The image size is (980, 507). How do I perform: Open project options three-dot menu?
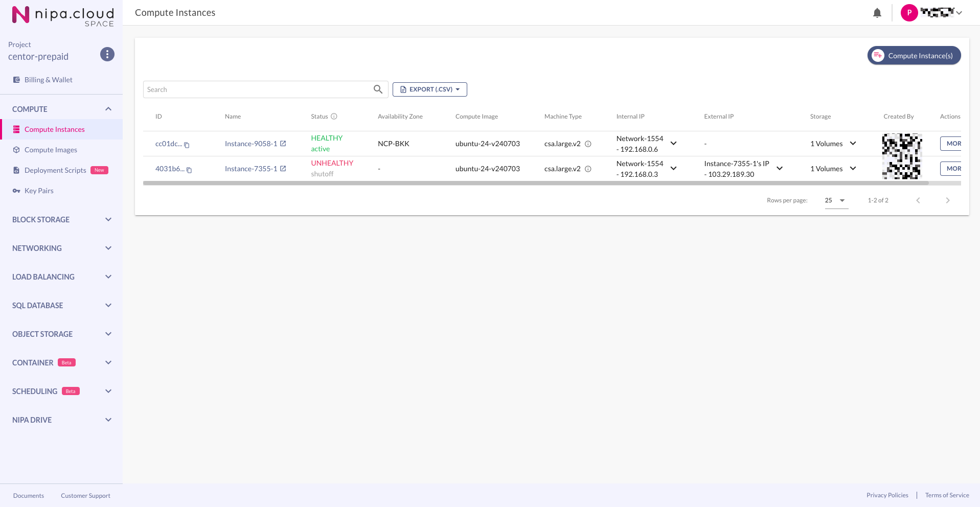pyautogui.click(x=107, y=54)
